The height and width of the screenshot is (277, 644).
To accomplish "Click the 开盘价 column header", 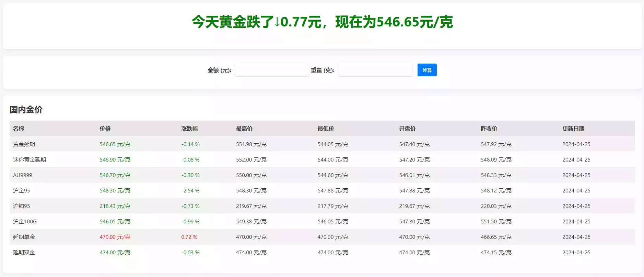I will 407,129.
